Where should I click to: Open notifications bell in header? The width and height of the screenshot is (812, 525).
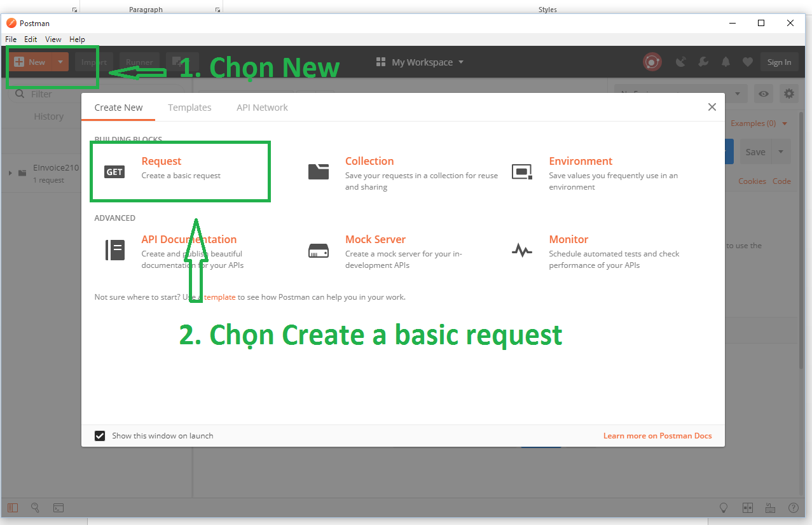tap(726, 62)
